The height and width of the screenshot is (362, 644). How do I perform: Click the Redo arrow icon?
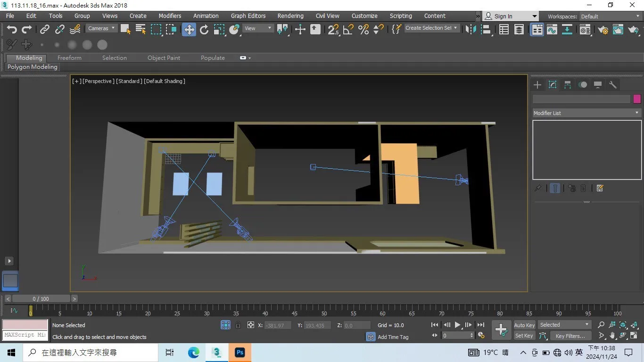coord(27,29)
